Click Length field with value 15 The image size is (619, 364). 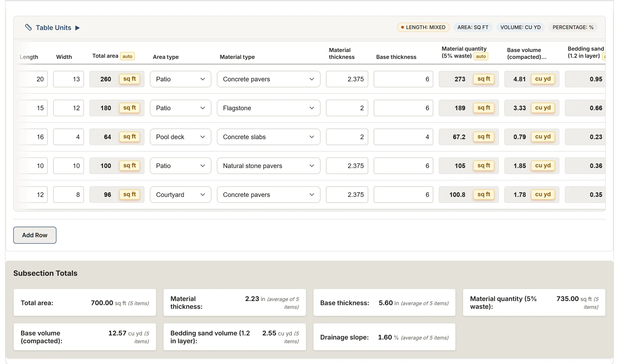coord(32,108)
